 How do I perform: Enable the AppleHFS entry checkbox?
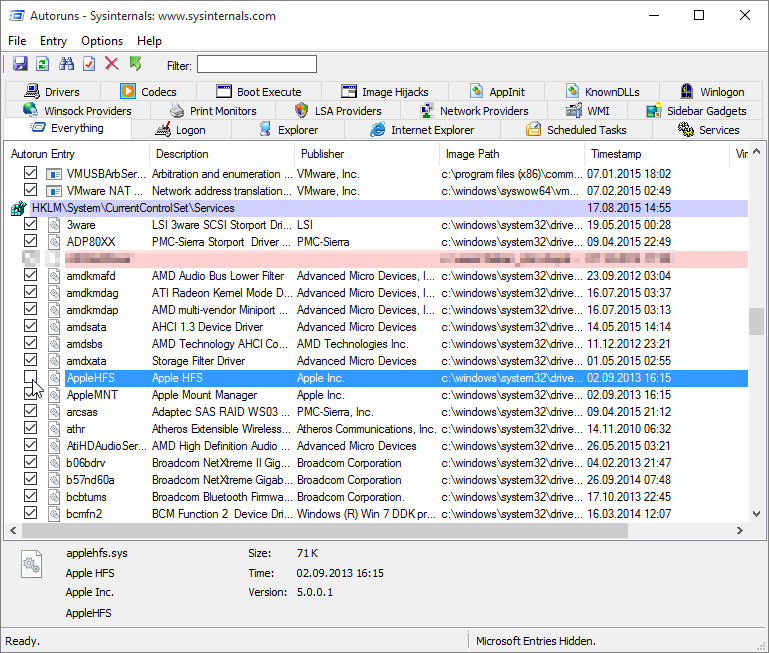point(31,378)
